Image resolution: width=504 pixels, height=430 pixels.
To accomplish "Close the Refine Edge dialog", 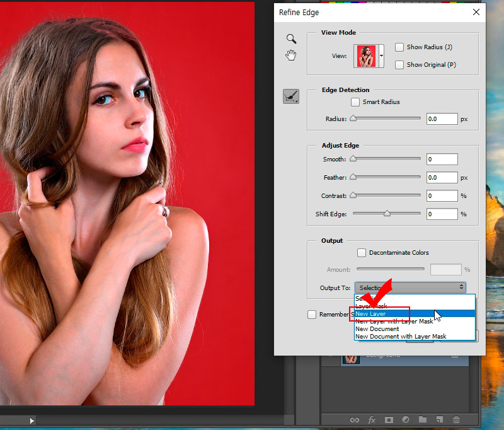I will [476, 12].
